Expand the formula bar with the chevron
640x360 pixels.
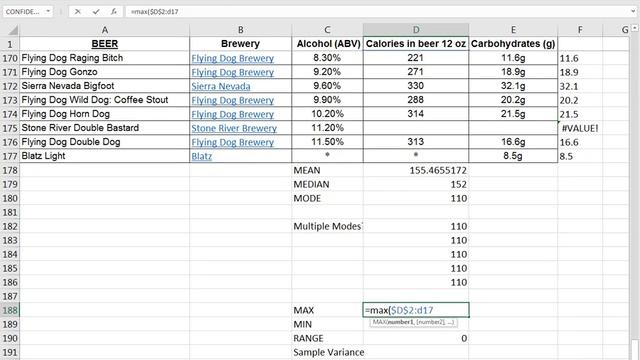click(x=633, y=11)
